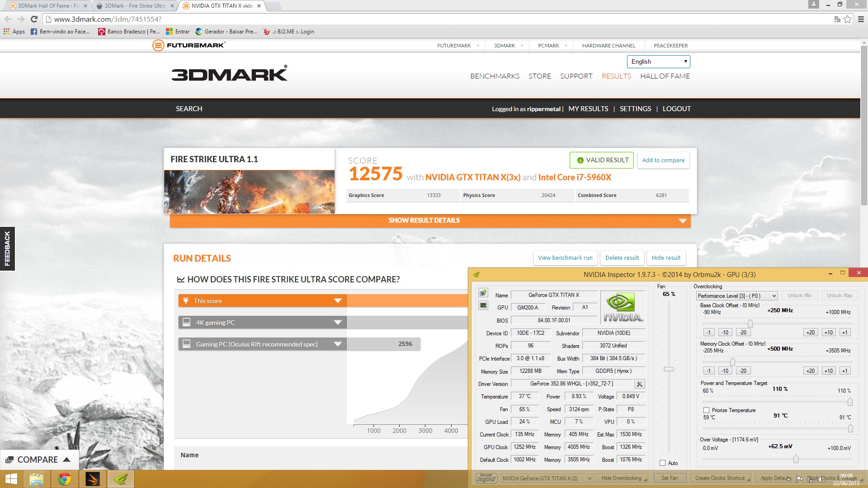Open a new Chrome tab
Image resolution: width=868 pixels, height=488 pixels.
click(274, 6)
